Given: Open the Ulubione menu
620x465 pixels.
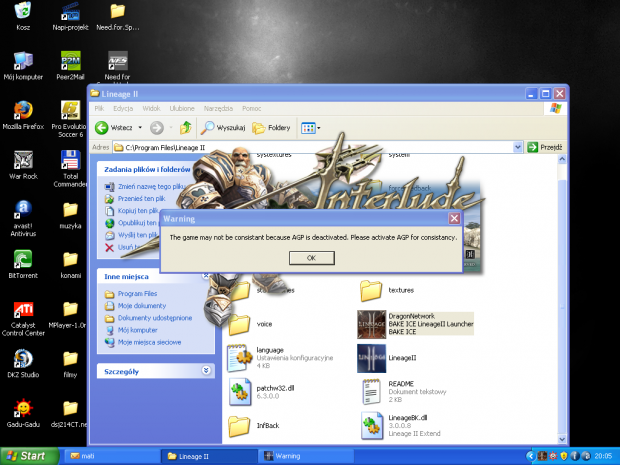Looking at the screenshot, I should click(x=182, y=108).
